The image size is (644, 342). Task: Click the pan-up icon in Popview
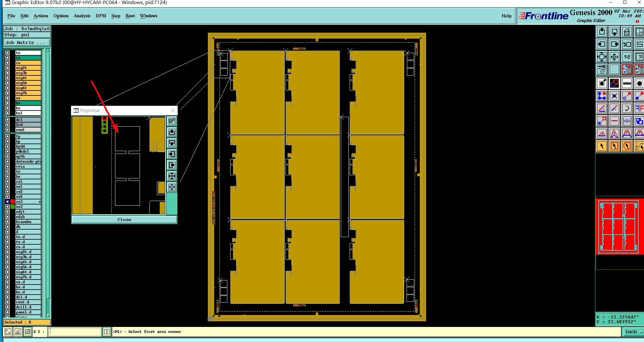pos(172,132)
